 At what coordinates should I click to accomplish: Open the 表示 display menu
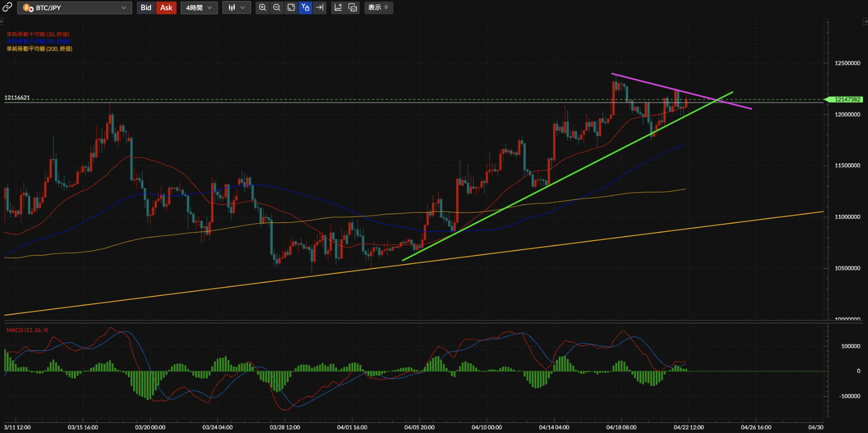tap(379, 8)
